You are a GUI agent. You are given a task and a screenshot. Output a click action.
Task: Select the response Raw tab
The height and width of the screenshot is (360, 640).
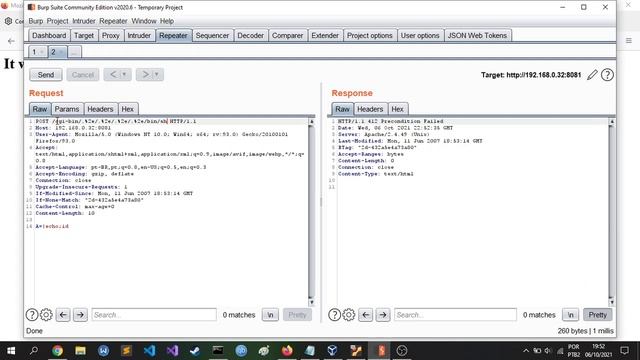coord(342,109)
